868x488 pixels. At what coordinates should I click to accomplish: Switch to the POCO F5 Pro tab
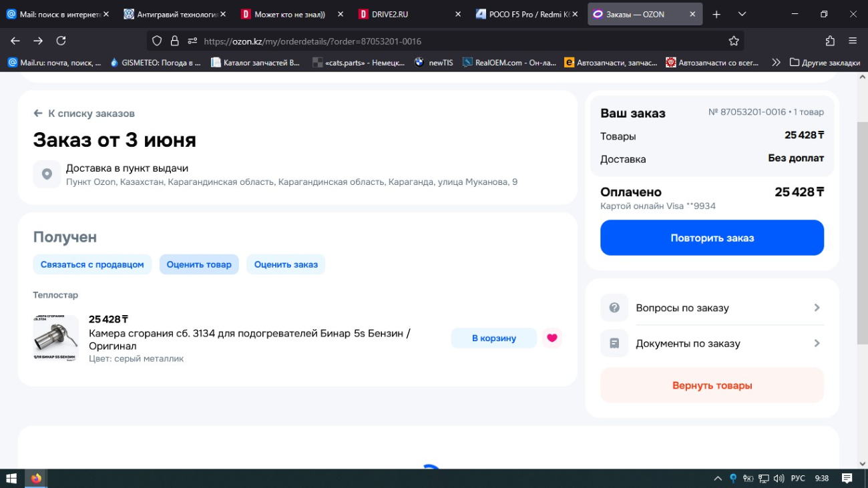click(527, 14)
